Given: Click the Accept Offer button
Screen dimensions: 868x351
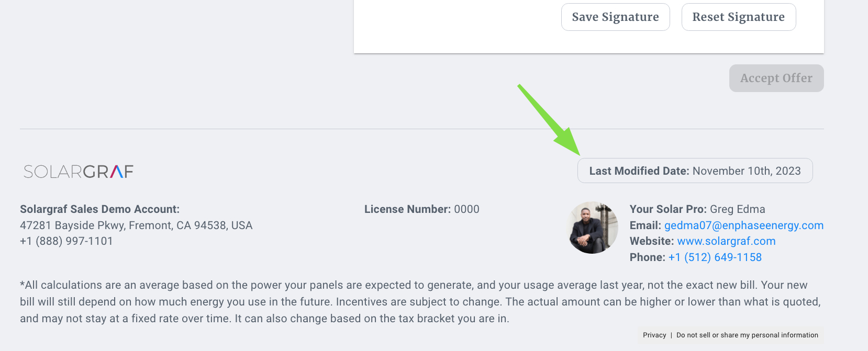Looking at the screenshot, I should (x=776, y=78).
